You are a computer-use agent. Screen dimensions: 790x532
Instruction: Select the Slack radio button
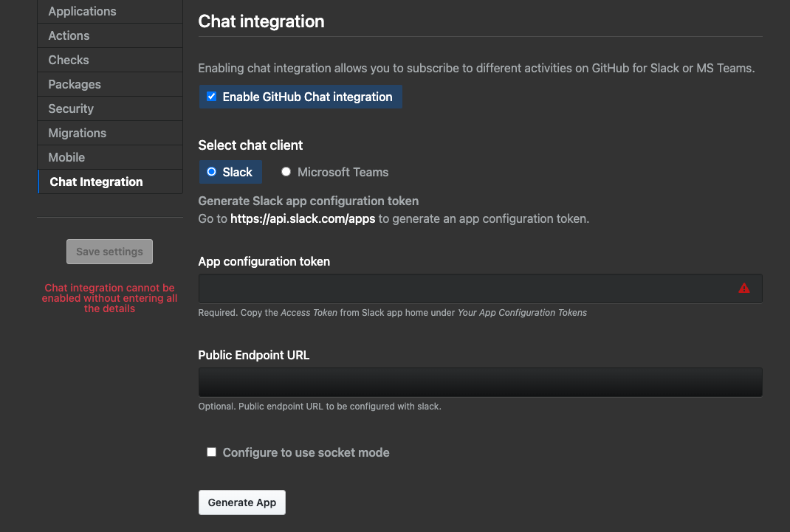212,172
